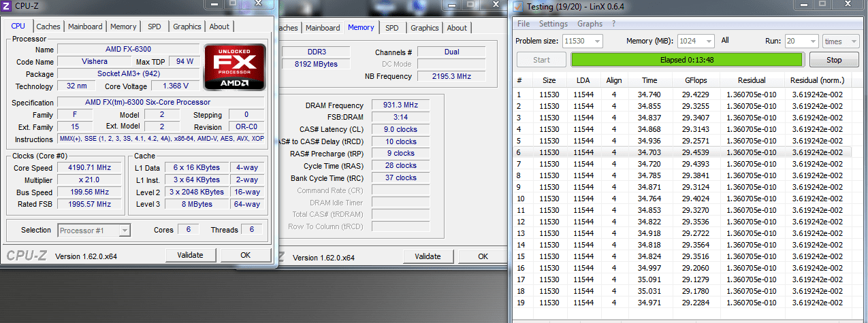Open the Graphics tab in front CPU-Z window
Screen dimensions: 868x323
187,27
